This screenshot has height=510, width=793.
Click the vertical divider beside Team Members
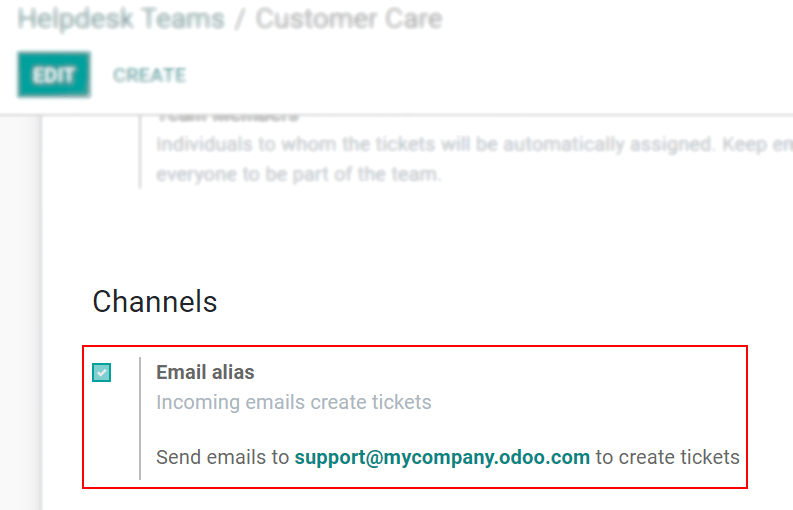pos(140,150)
